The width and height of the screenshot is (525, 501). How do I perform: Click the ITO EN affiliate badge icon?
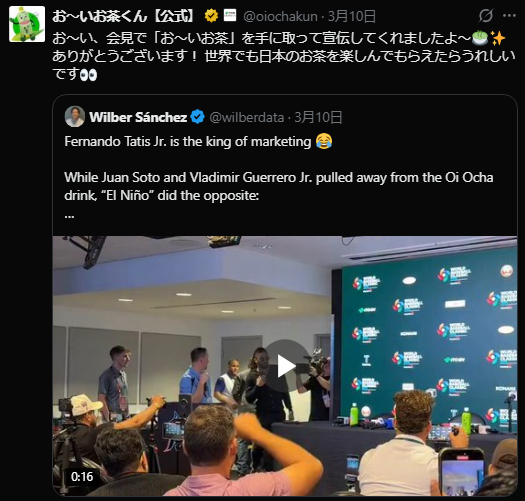(230, 16)
